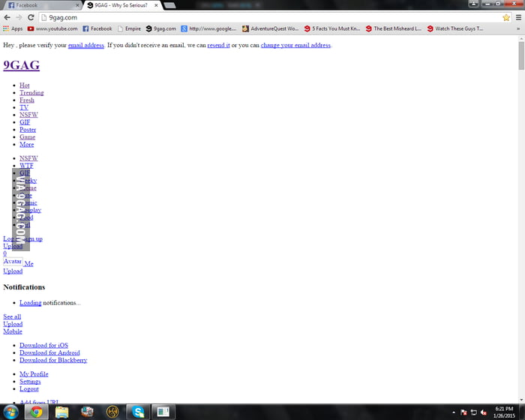Viewport: 525px width, 420px height.
Task: Open Watch These Guys T... bookmark
Action: (x=455, y=28)
